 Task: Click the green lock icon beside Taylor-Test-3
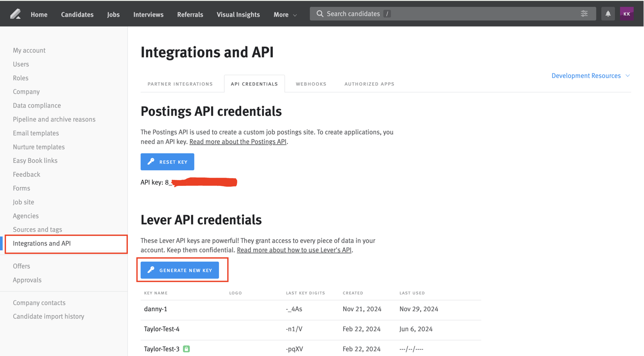pos(186,349)
